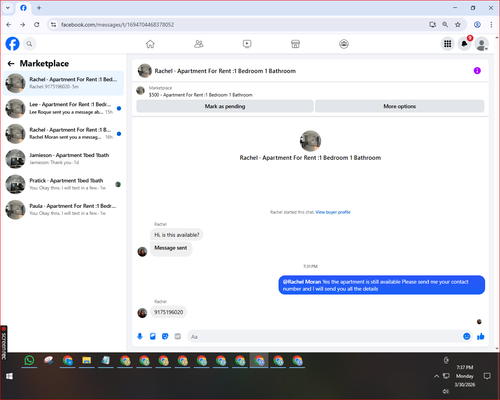Open the system volume icon
500x400 pixels.
click(445, 391)
